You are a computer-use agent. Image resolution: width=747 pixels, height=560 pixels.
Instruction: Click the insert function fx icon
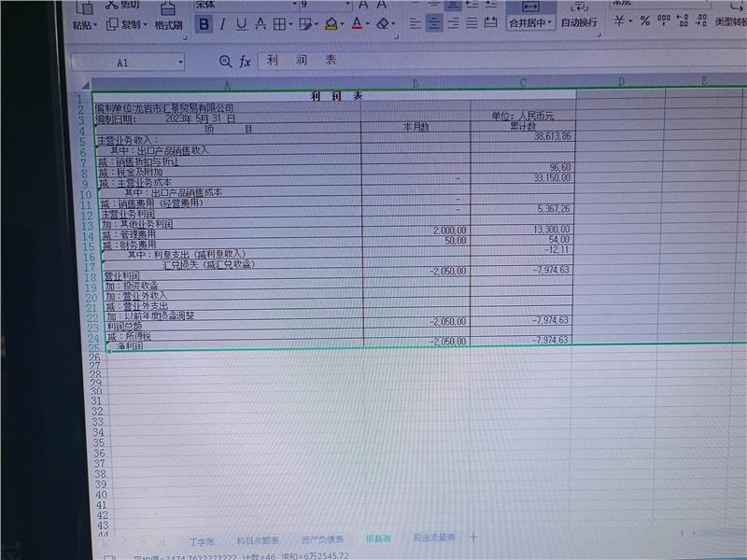246,62
